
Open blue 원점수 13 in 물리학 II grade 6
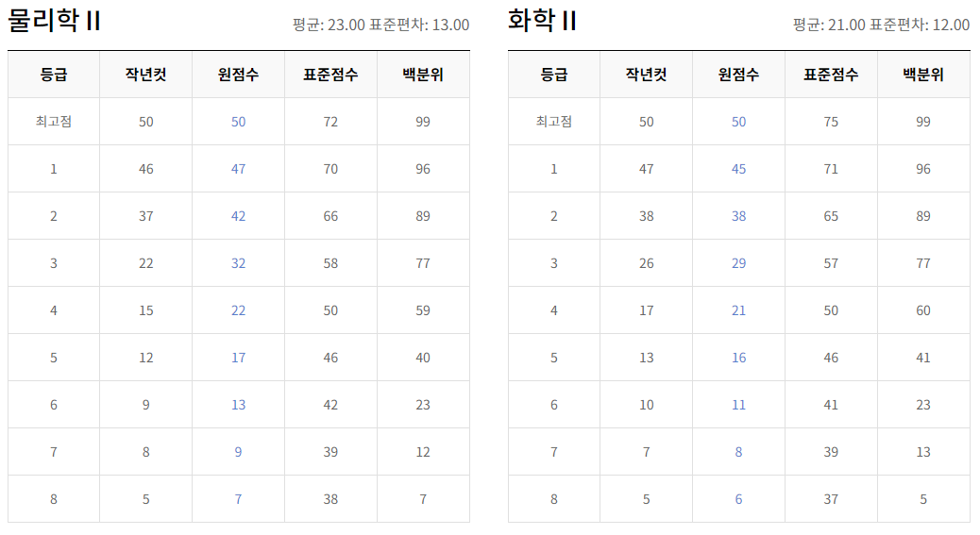[x=238, y=405]
